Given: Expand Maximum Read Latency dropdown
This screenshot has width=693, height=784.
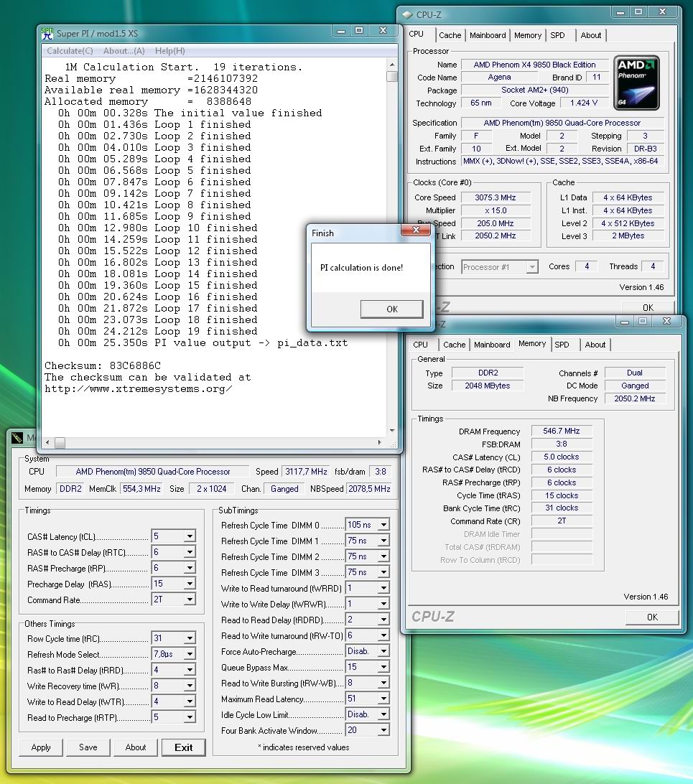Looking at the screenshot, I should [383, 699].
